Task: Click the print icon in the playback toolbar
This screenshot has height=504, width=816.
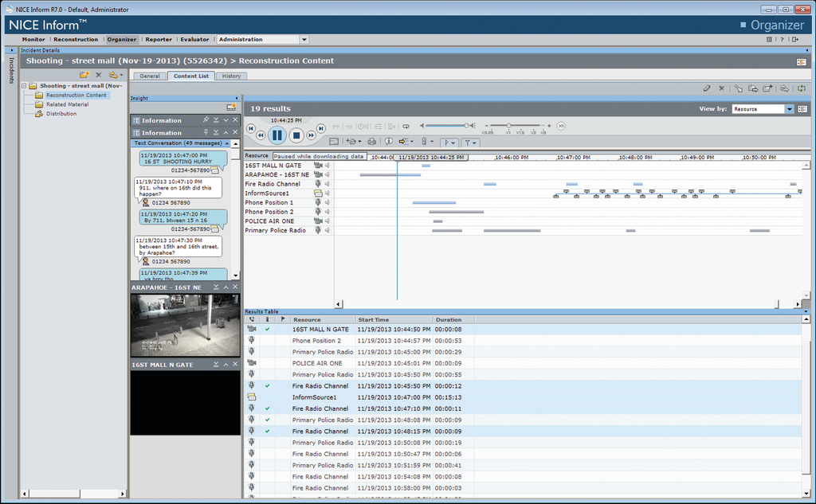Action: [x=372, y=142]
